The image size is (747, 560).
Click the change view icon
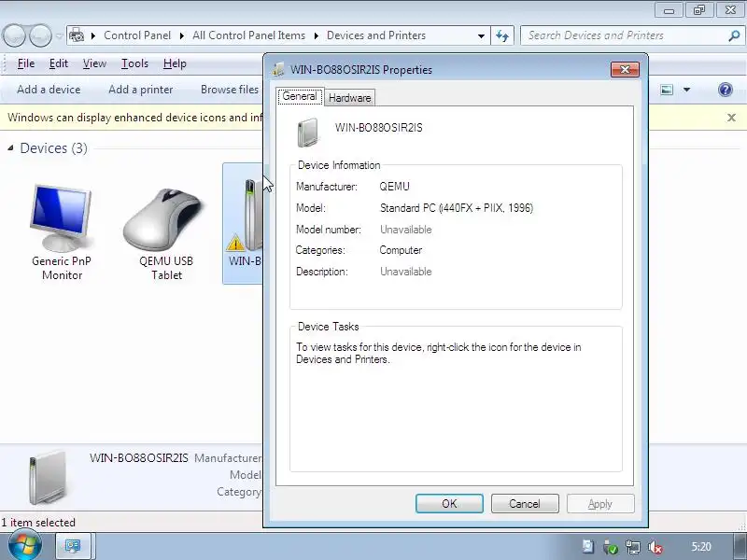[x=667, y=90]
